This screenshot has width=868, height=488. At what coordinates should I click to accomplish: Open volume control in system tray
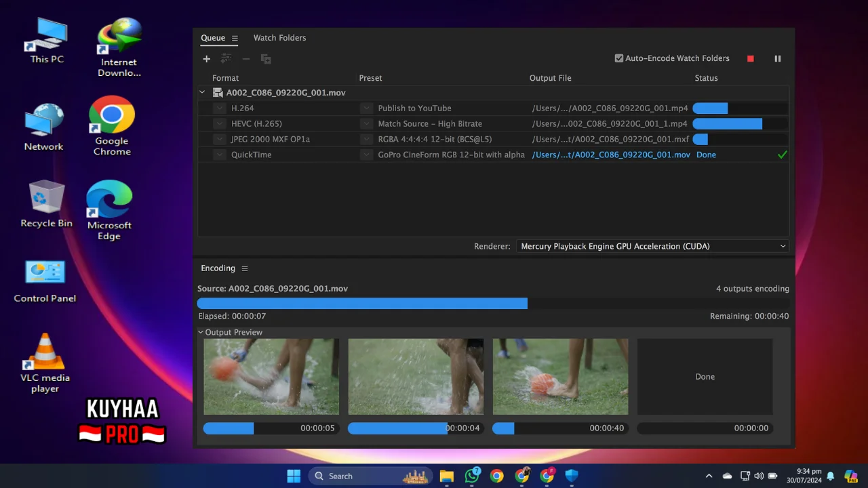click(758, 476)
